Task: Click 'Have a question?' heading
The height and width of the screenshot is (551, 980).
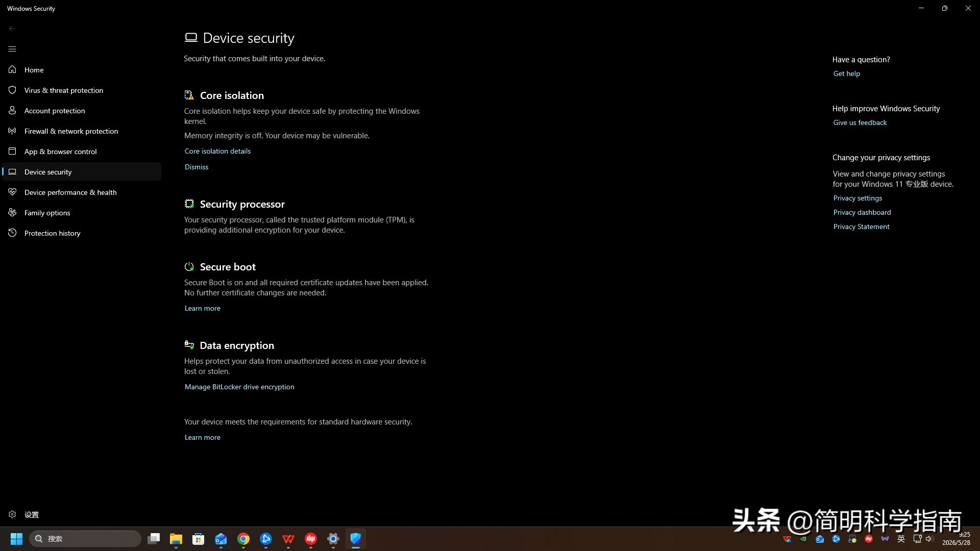Action: (861, 60)
